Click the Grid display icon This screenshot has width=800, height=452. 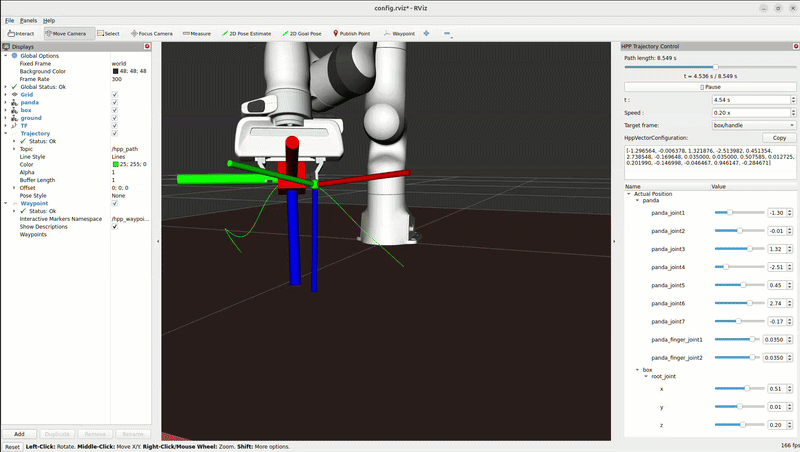[x=14, y=94]
